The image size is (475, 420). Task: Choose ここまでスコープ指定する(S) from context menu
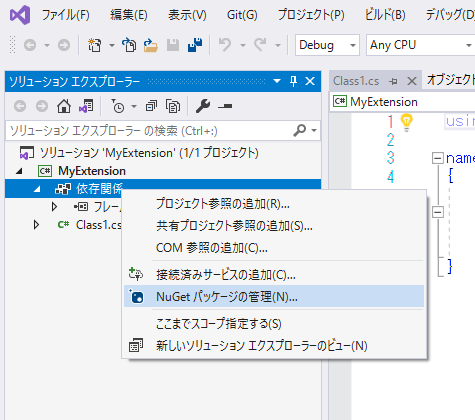[274, 324]
